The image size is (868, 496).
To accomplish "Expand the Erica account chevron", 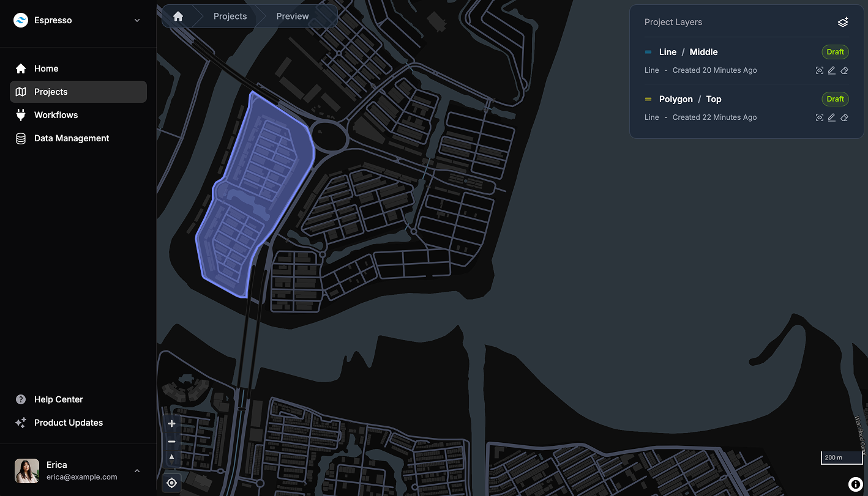I will [x=137, y=471].
